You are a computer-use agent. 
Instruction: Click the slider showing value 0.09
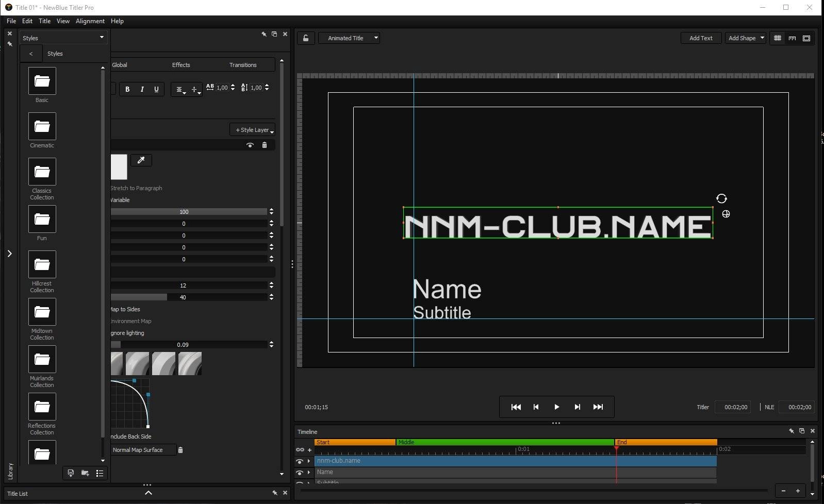pyautogui.click(x=189, y=345)
